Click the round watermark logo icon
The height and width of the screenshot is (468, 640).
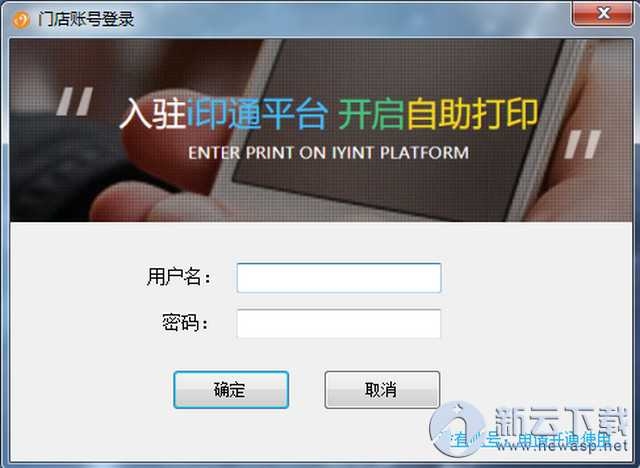coord(457,428)
